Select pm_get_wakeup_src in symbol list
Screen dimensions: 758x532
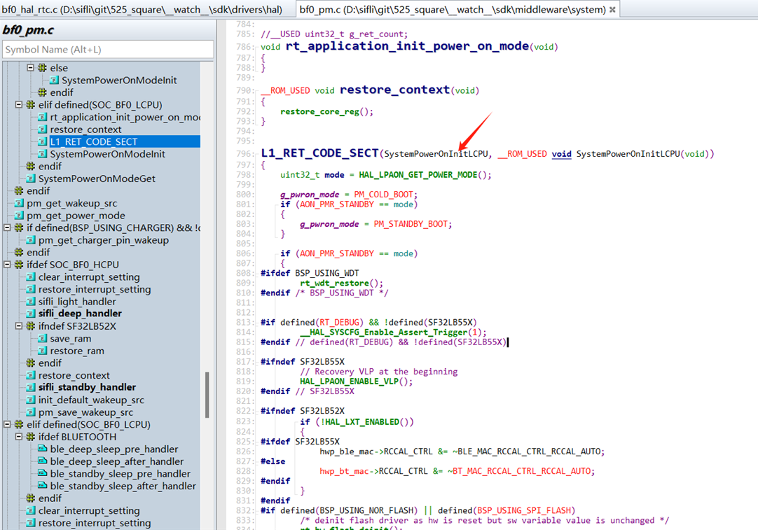[x=71, y=204]
